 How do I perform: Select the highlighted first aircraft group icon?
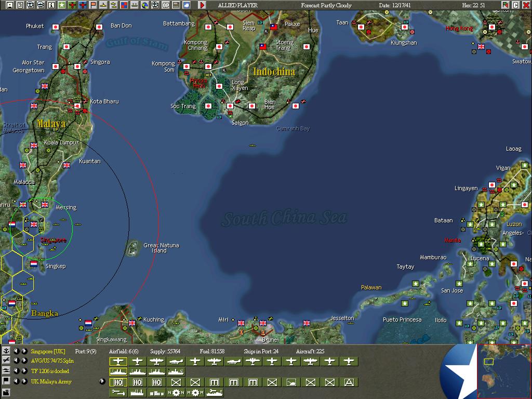118,362
